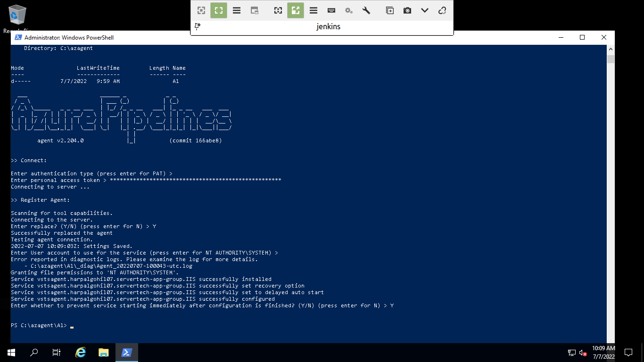644x362 pixels.
Task: Click 'LastWriteTime' column header
Action: click(x=98, y=68)
